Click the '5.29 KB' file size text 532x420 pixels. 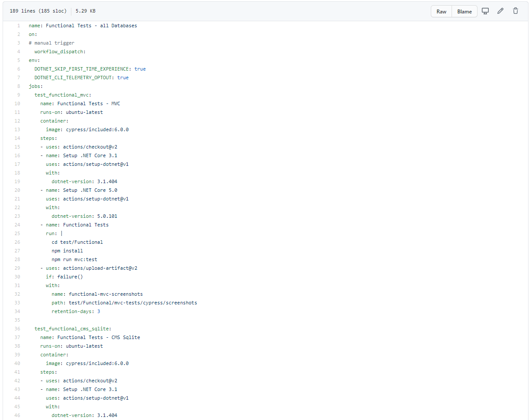85,11
